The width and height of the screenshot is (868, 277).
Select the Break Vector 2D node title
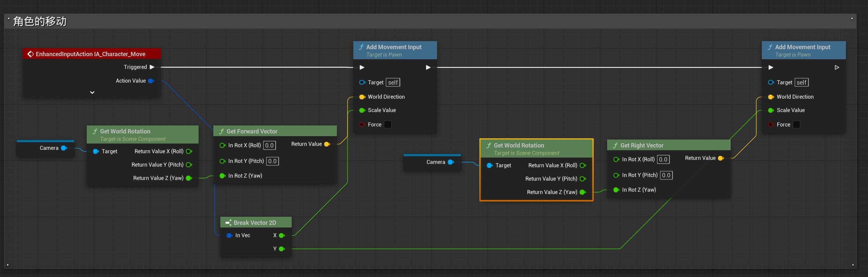click(255, 222)
